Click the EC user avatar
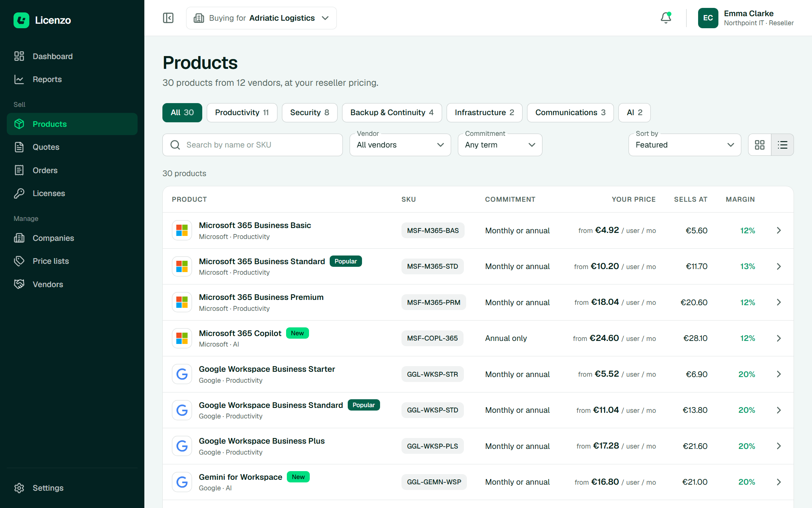Image resolution: width=812 pixels, height=508 pixels. pyautogui.click(x=708, y=18)
